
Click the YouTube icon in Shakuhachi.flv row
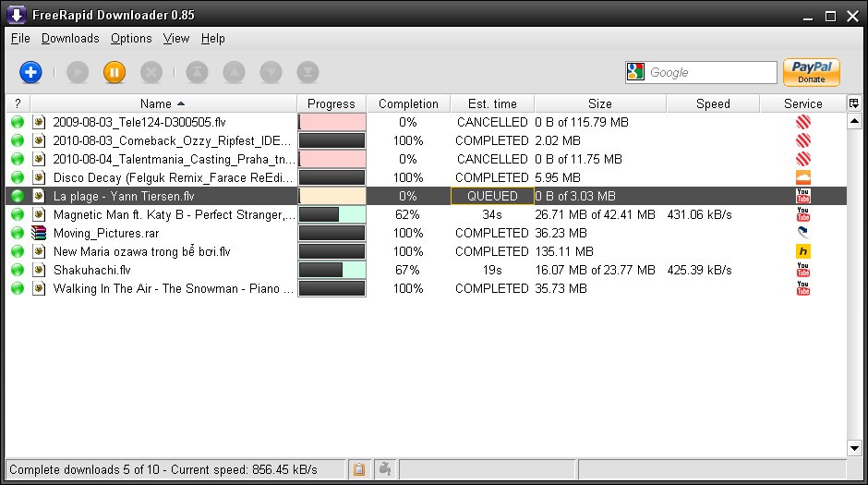[x=802, y=270]
